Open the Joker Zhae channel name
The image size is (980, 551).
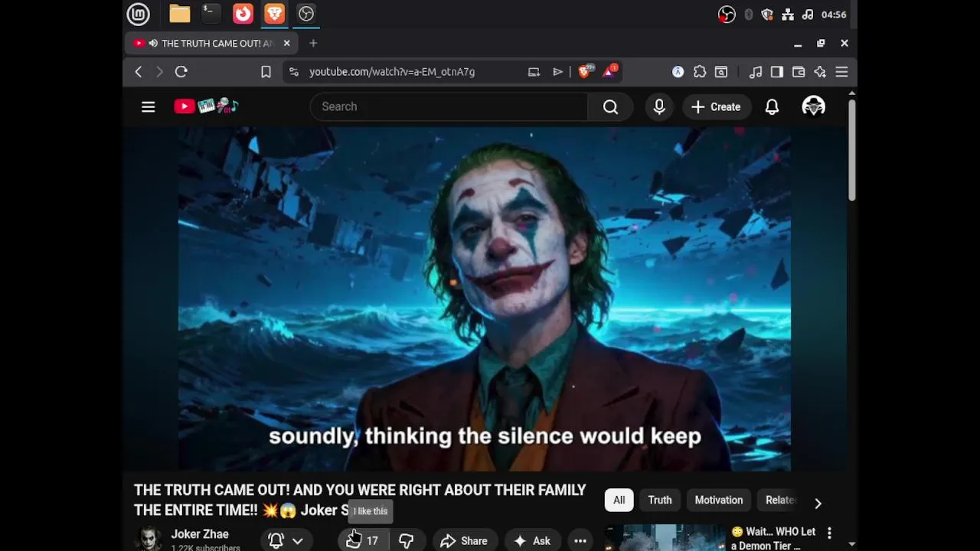(x=200, y=534)
